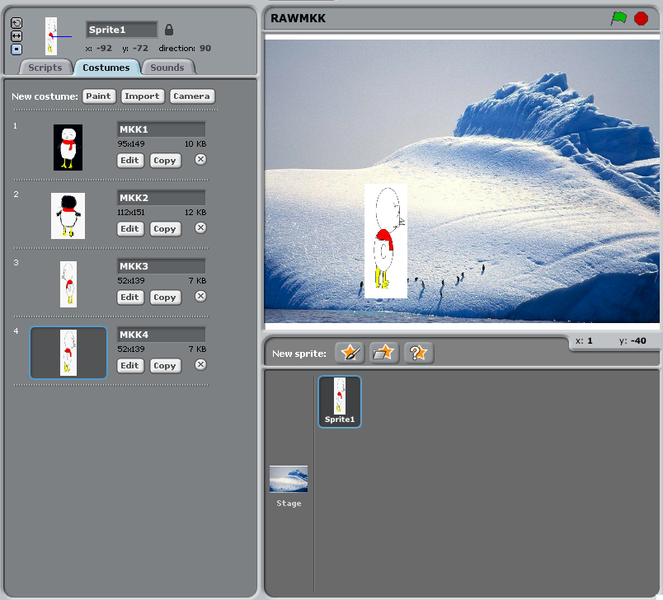The image size is (663, 600).
Task: Delete the MKK4 costume
Action: [x=201, y=365]
